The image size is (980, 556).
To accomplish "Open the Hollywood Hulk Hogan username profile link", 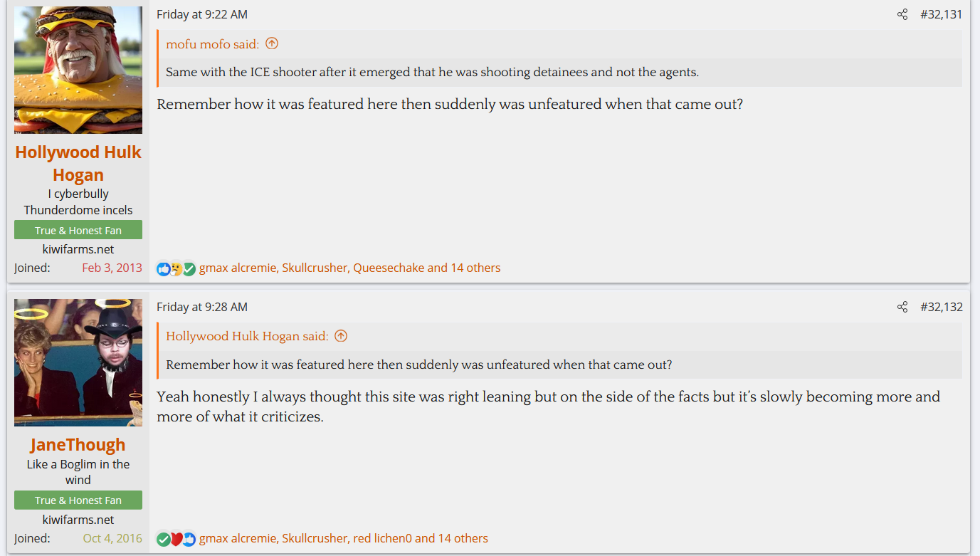I will click(78, 163).
